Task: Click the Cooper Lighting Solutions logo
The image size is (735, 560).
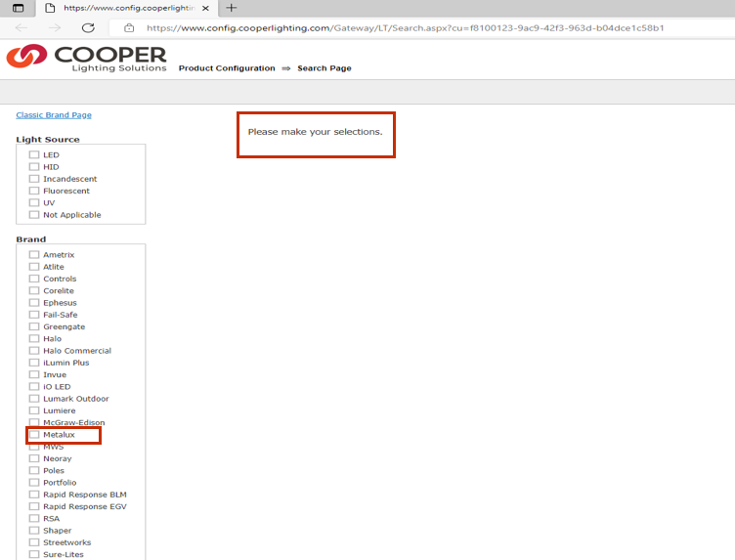Action: click(x=87, y=58)
